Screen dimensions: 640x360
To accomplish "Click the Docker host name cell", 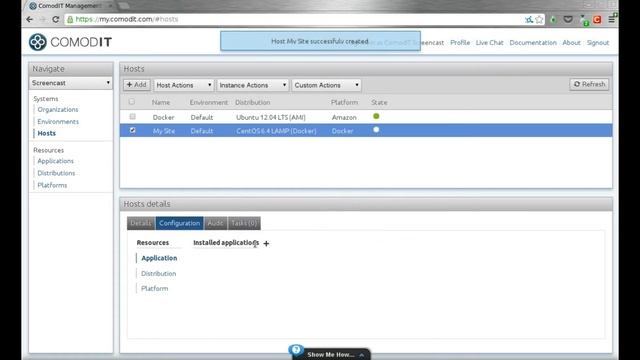I will tap(163, 117).
